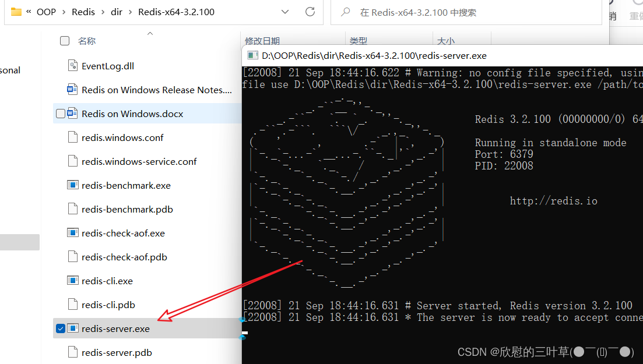Expand chevron after Redis breadcrumb
This screenshot has height=364, width=643.
103,12
